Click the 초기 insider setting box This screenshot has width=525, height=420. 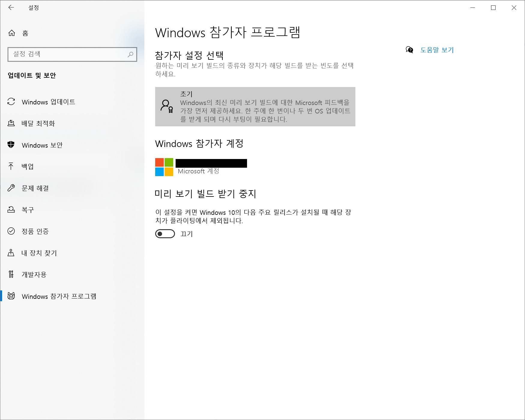pos(255,106)
